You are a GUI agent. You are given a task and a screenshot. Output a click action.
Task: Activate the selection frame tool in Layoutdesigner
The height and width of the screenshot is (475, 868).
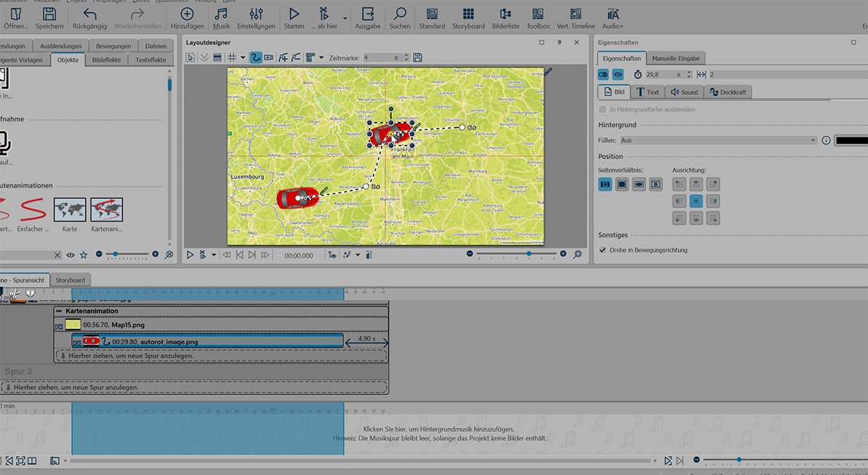pyautogui.click(x=190, y=57)
